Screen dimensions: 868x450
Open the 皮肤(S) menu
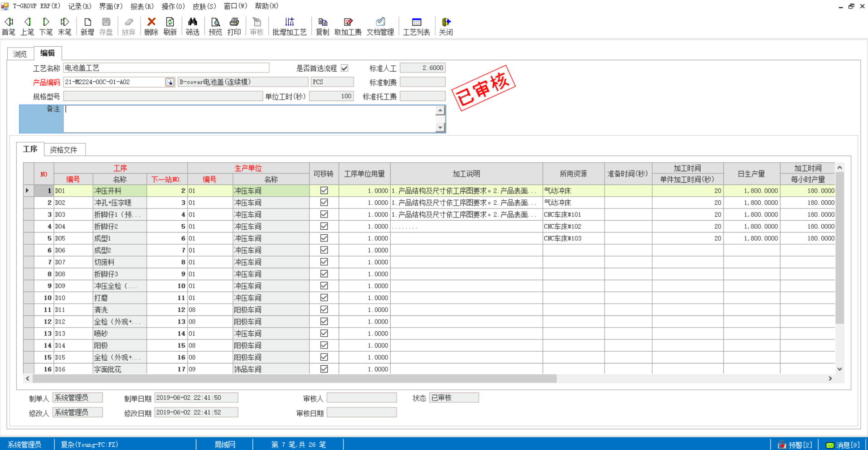point(204,6)
